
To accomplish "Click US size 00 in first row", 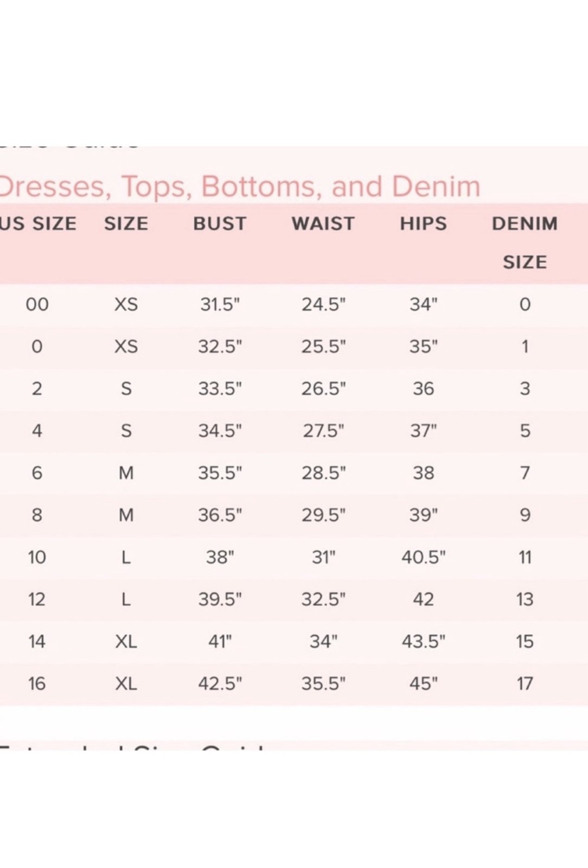I will point(37,304).
